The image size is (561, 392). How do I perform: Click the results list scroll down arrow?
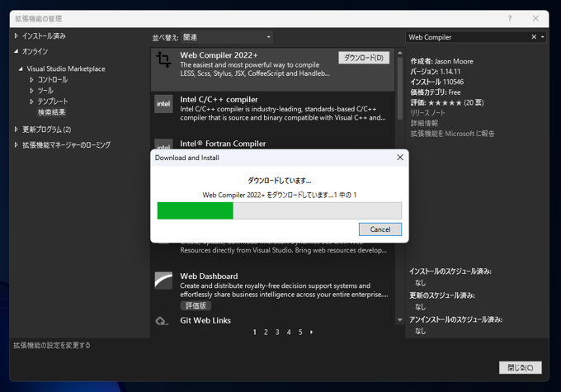click(400, 319)
